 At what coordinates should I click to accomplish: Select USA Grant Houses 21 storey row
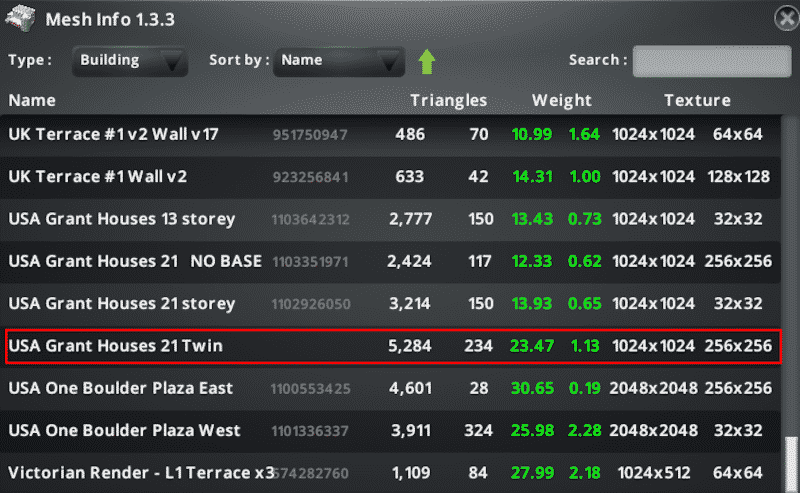390,304
